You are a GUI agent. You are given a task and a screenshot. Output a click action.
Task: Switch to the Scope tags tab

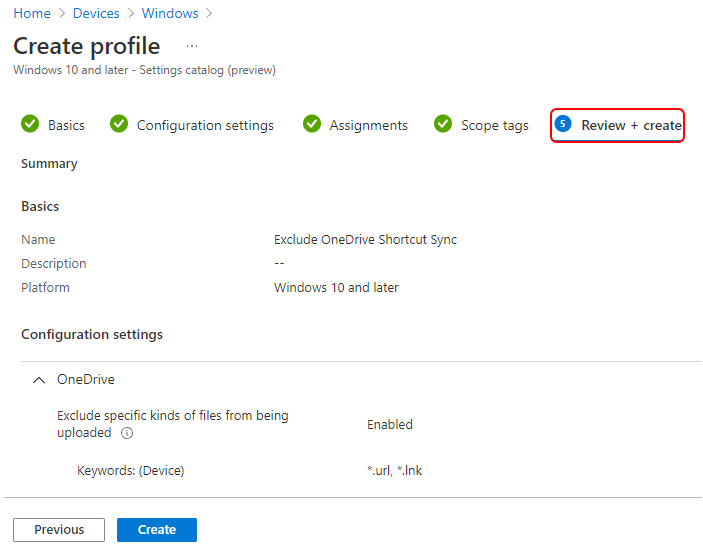click(495, 125)
